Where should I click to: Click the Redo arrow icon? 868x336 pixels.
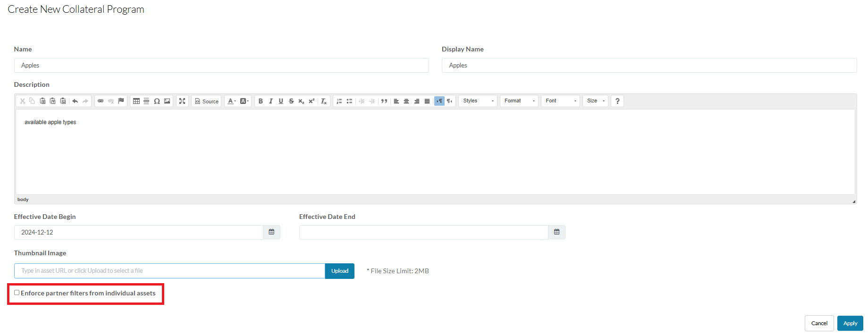(85, 101)
